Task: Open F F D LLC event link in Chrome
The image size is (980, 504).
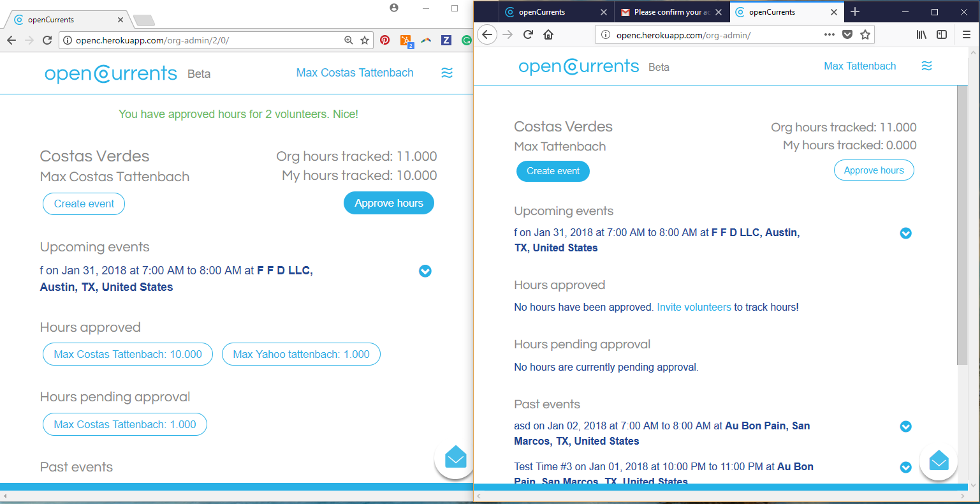Action: click(x=176, y=279)
